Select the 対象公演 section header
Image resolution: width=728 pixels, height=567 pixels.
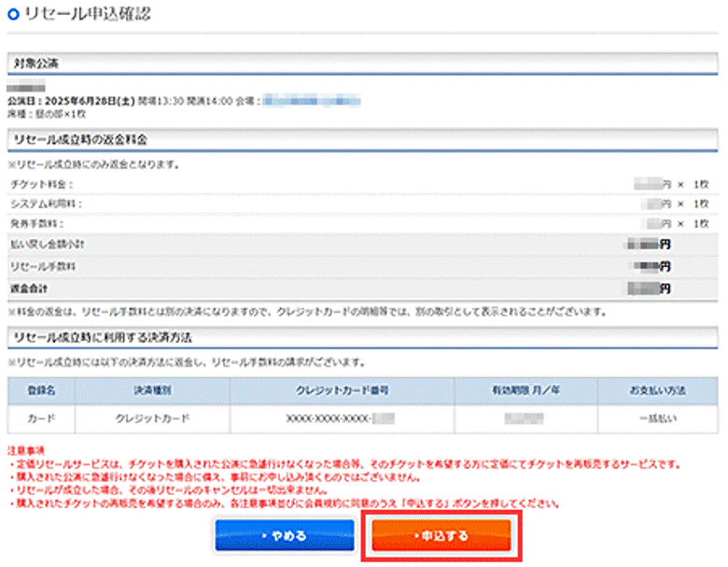34,64
